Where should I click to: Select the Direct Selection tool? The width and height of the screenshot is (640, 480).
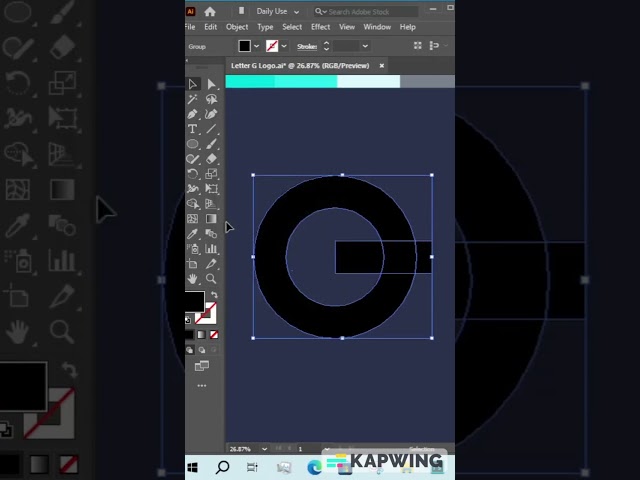click(x=211, y=84)
